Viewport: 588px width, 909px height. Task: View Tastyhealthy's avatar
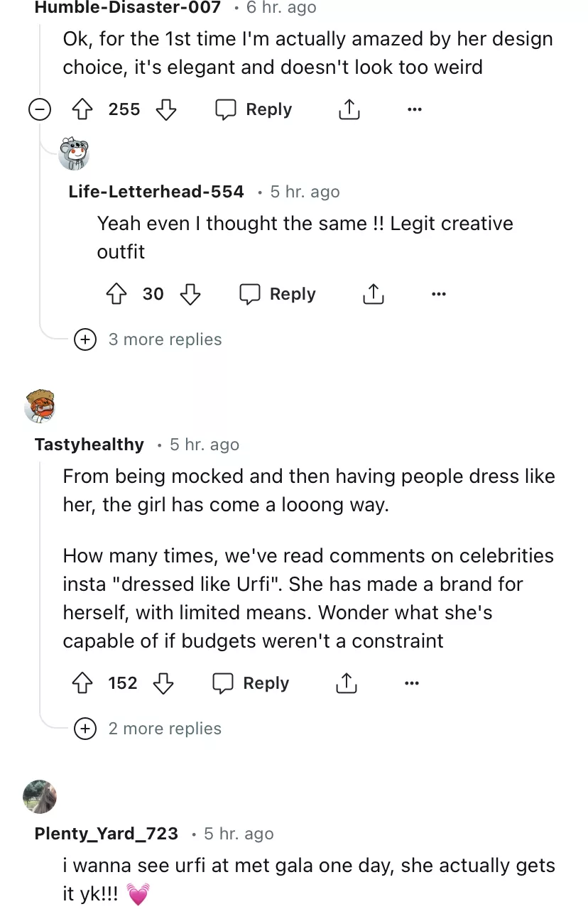coord(40,407)
